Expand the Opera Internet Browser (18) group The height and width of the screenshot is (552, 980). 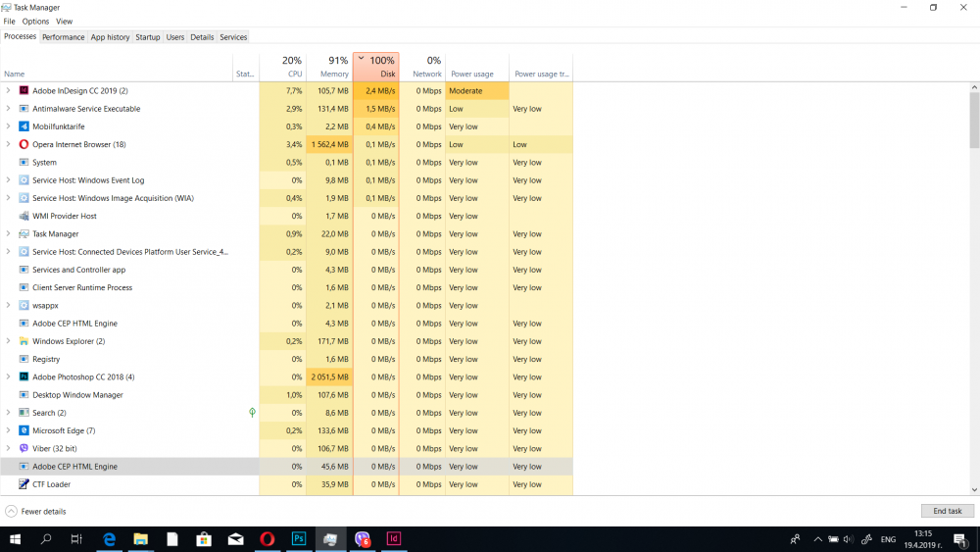tap(8, 144)
